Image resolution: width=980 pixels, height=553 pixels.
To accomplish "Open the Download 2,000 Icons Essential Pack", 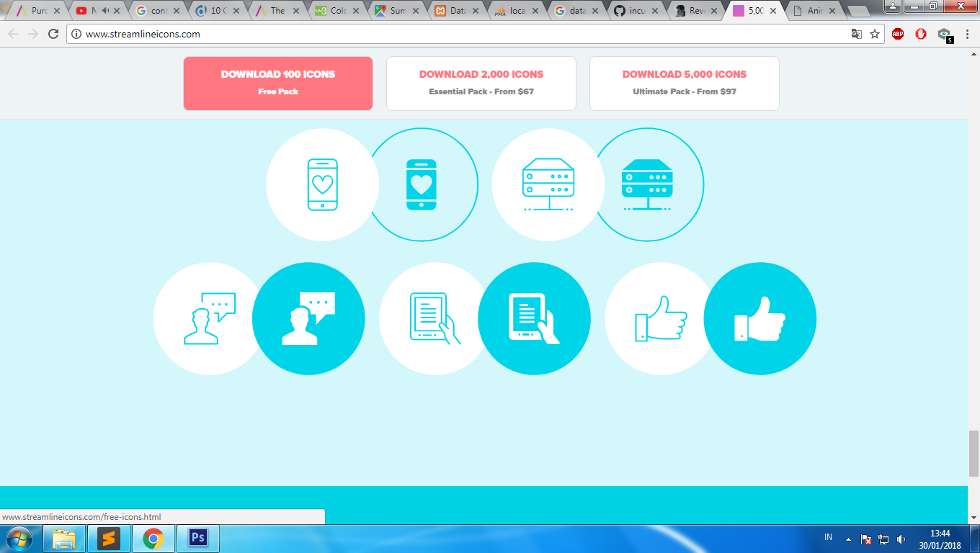I will tap(481, 84).
